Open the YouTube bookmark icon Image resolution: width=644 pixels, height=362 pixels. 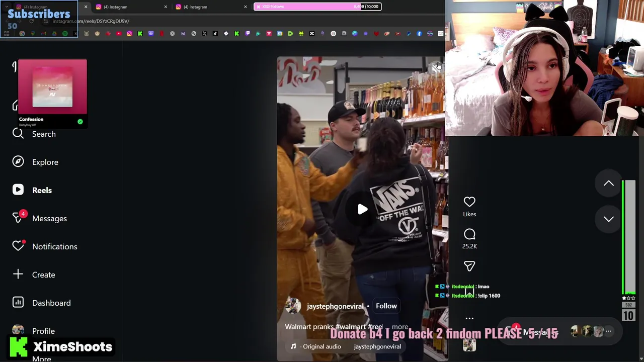click(119, 34)
